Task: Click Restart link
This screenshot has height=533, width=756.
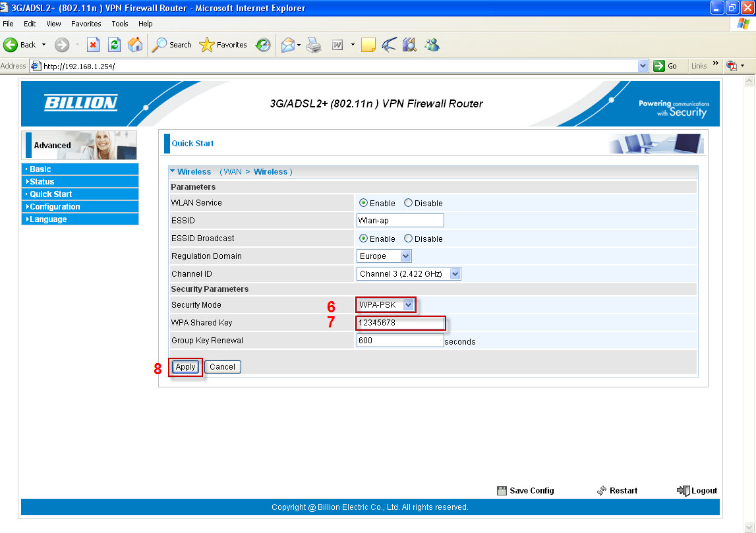Action: tap(624, 491)
